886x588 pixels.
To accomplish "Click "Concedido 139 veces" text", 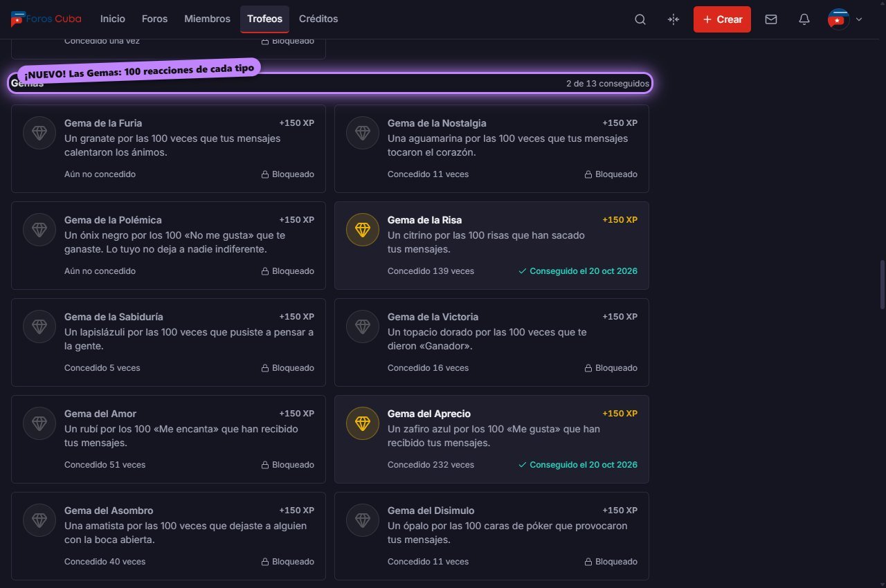I will 431,271.
